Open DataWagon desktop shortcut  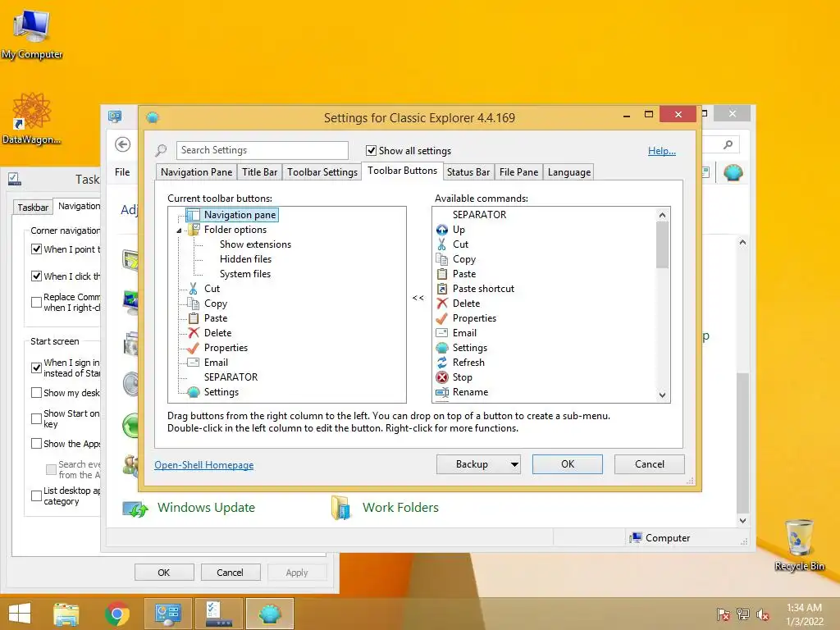32,118
